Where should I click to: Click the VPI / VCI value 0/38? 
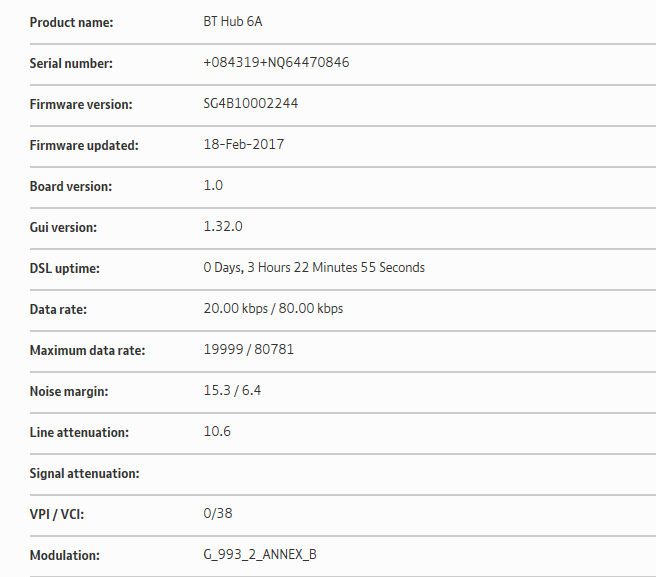click(218, 514)
